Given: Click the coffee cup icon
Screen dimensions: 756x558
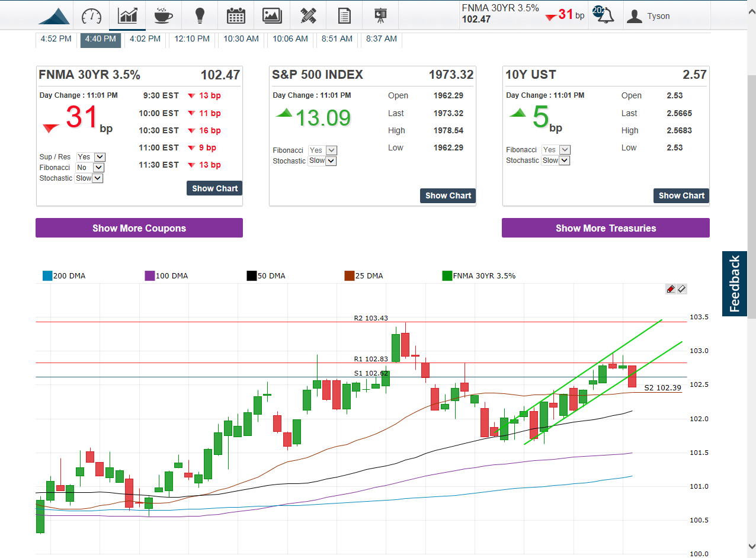Looking at the screenshot, I should [x=164, y=15].
